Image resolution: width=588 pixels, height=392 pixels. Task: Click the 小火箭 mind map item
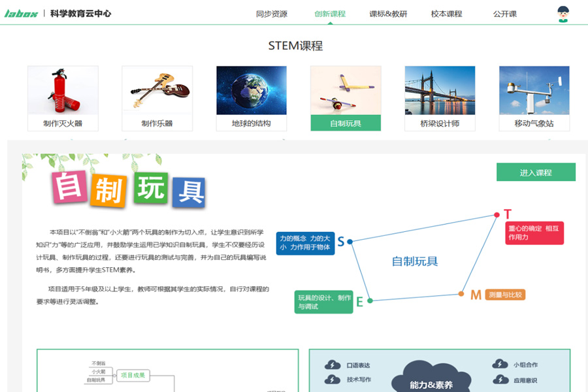point(99,372)
